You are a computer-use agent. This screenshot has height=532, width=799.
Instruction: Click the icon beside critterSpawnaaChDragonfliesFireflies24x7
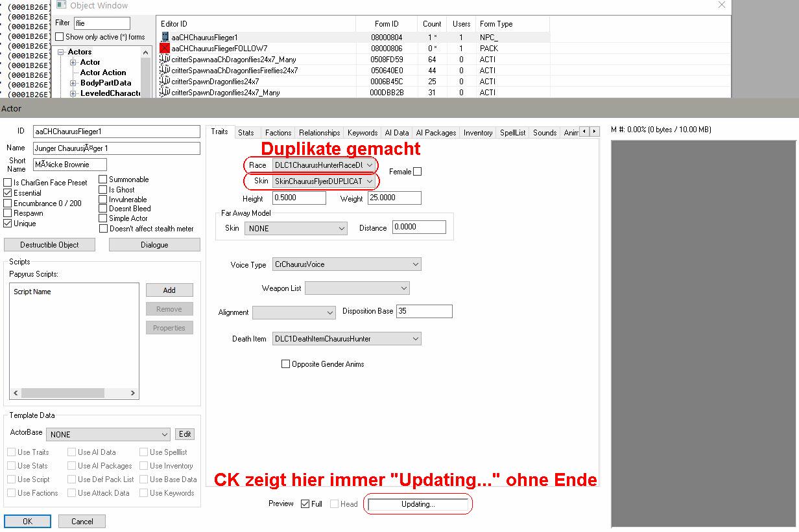(x=165, y=71)
